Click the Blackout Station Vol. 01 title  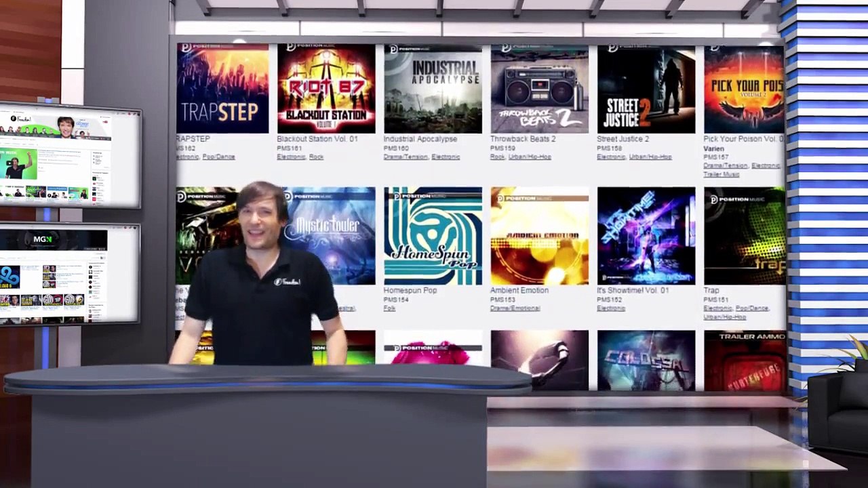(x=317, y=139)
